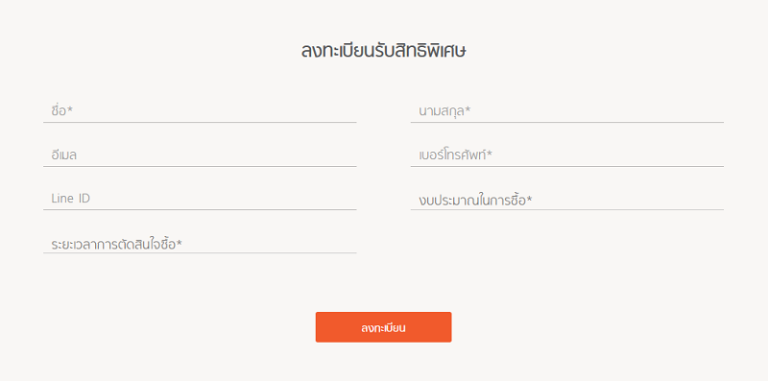Image resolution: width=768 pixels, height=381 pixels.
Task: Click the asterisk after the ชื่อ label
Action: point(70,110)
